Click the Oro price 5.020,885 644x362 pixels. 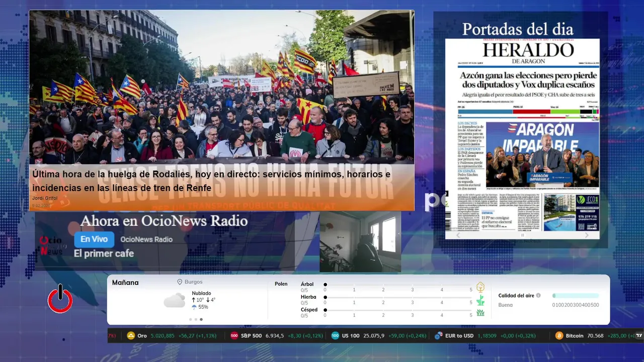(x=163, y=335)
